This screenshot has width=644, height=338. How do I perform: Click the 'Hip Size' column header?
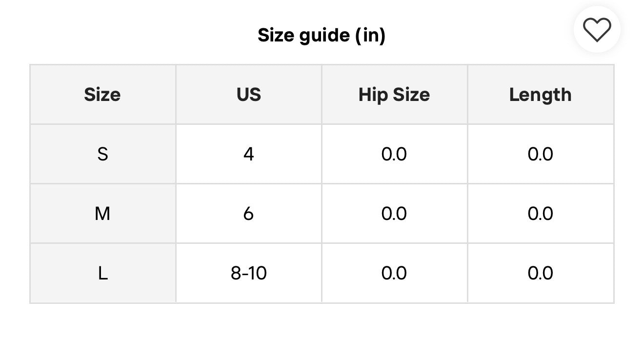[394, 95]
